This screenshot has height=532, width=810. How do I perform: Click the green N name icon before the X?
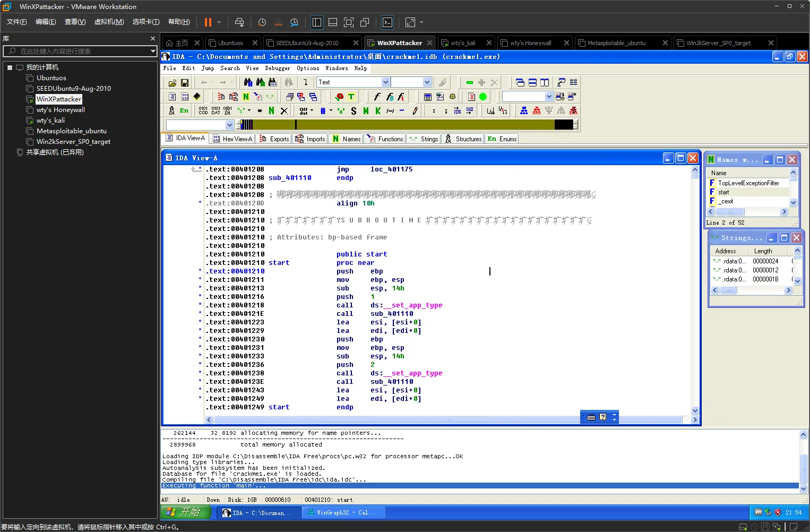tap(271, 110)
